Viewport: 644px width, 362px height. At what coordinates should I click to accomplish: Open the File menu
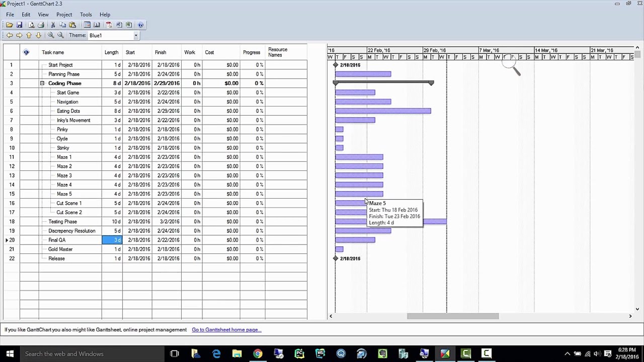[x=10, y=15]
